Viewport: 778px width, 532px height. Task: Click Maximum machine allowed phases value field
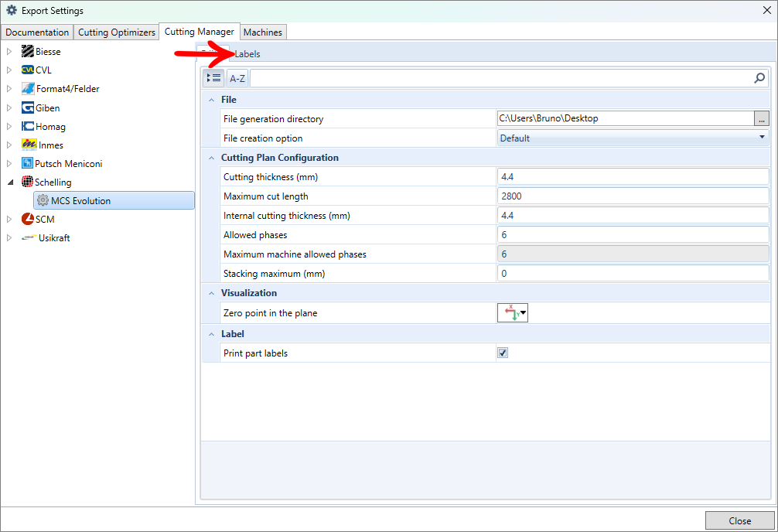pyautogui.click(x=633, y=254)
